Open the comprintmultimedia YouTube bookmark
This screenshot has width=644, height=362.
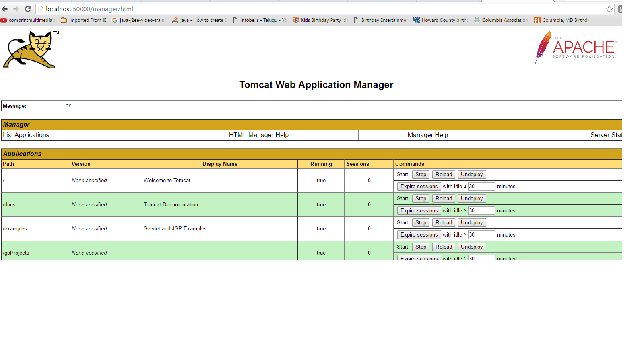coord(28,20)
